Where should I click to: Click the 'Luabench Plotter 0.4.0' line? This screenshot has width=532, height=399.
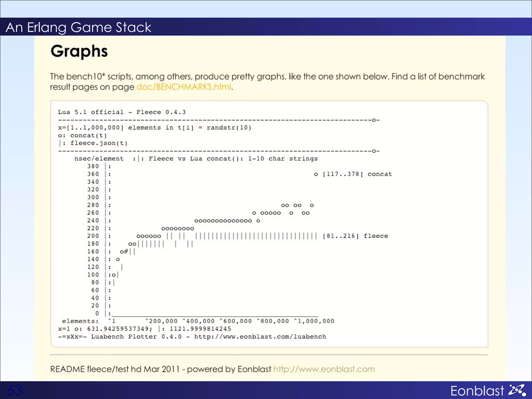pos(192,337)
